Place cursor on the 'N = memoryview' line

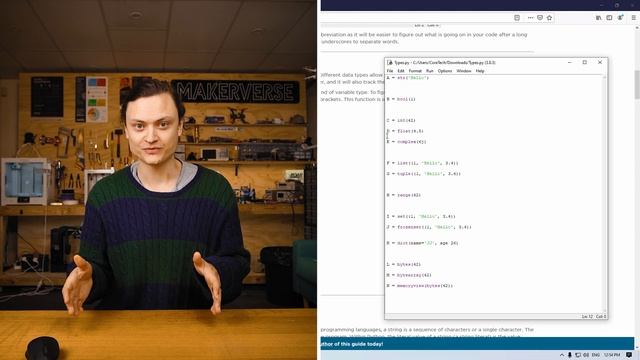[420, 286]
